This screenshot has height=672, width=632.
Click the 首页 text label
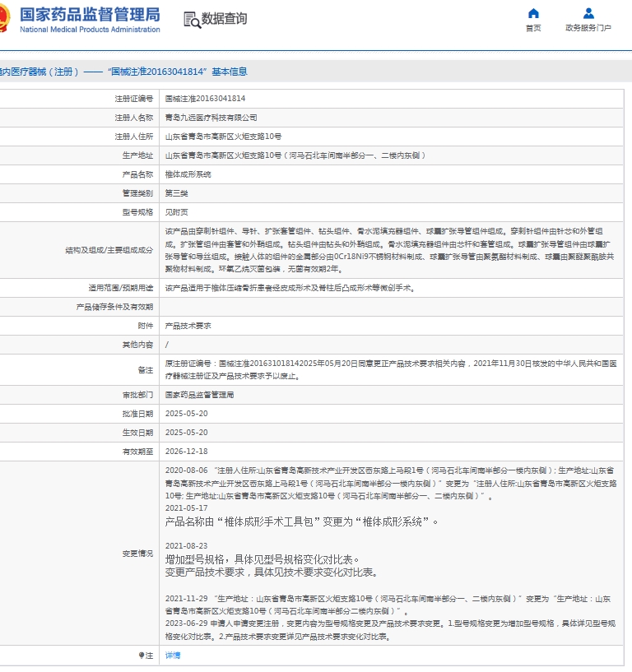tap(533, 28)
